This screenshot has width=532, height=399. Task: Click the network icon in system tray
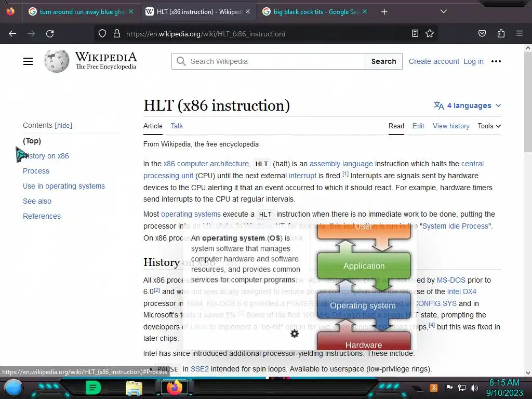(x=462, y=388)
